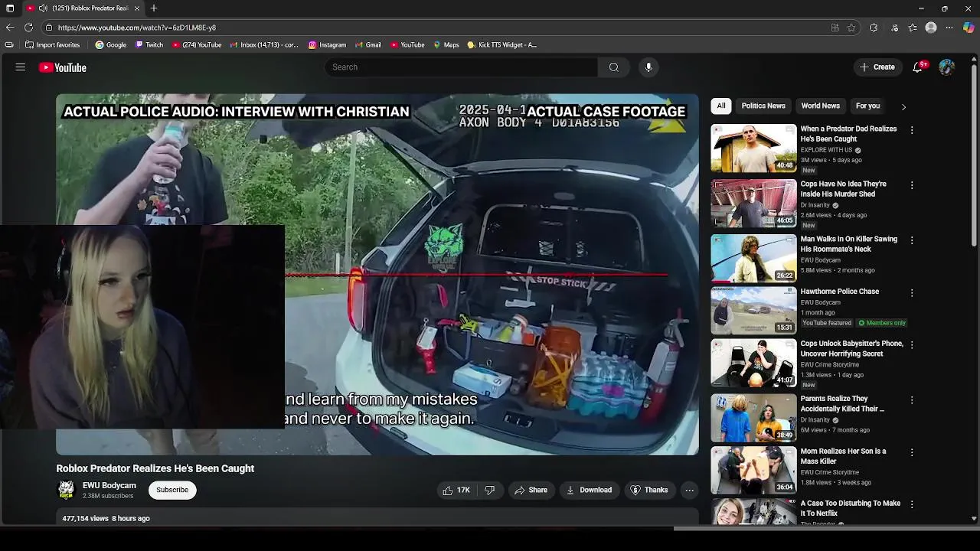Select the For you chip
The width and height of the screenshot is (980, 551).
pyautogui.click(x=867, y=106)
